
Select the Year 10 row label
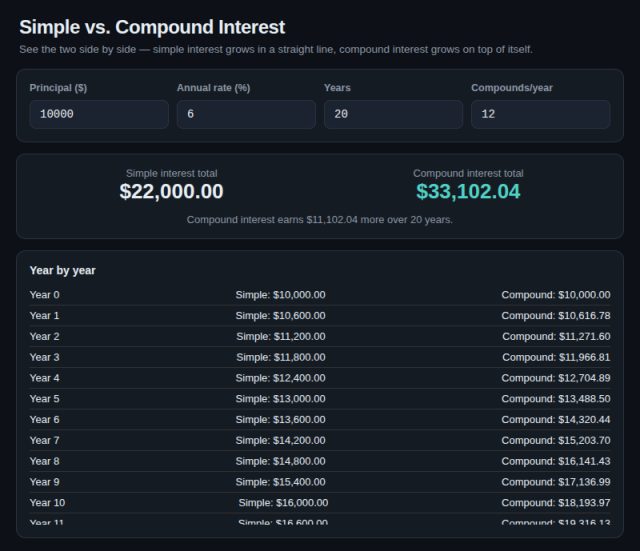tap(47, 503)
